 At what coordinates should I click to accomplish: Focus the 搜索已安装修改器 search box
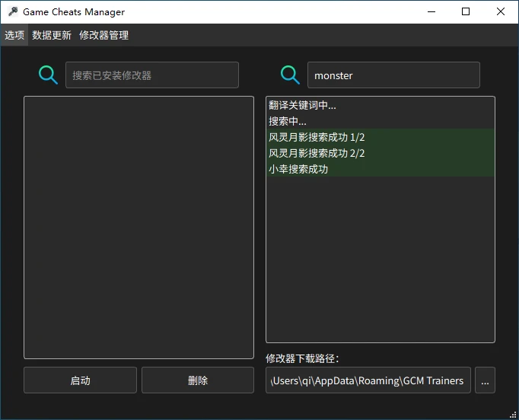tap(152, 75)
